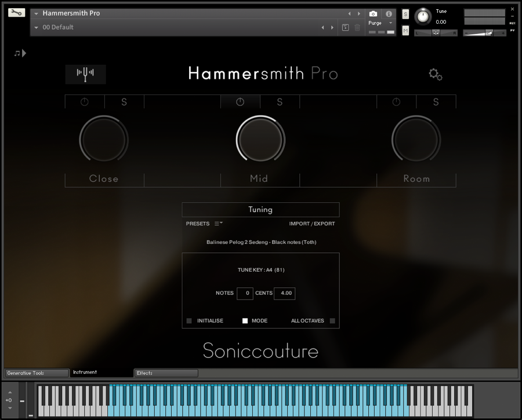
Task: Toggle Room mic power button
Action: 396,102
